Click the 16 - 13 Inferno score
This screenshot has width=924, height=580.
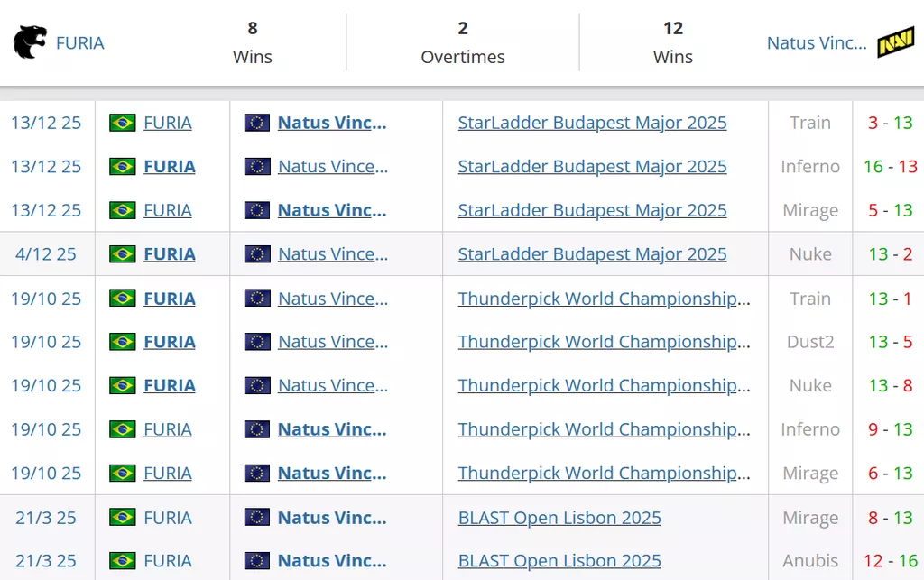890,167
